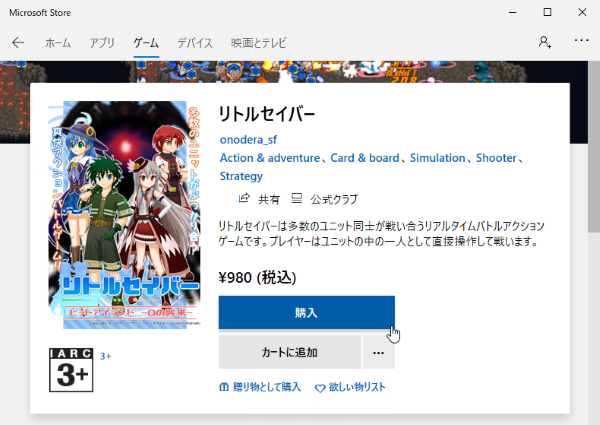Open the official club (公式クラブ) icon
This screenshot has width=600, height=425.
(x=297, y=198)
